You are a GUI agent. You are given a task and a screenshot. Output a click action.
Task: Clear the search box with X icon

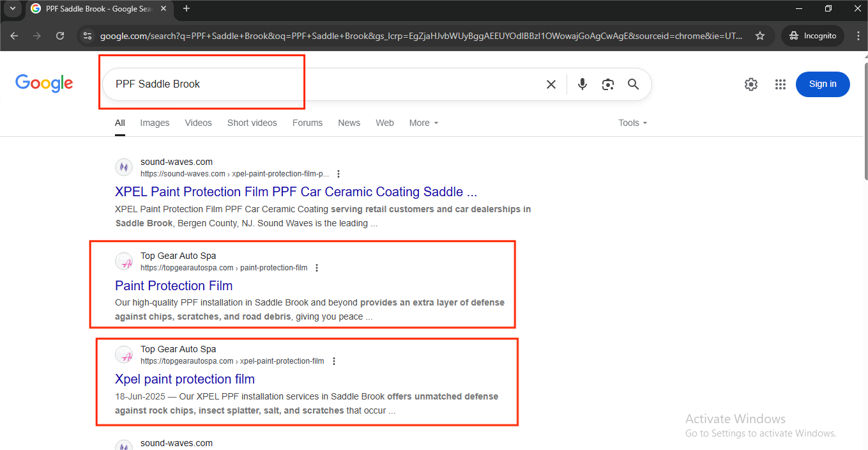(x=551, y=84)
